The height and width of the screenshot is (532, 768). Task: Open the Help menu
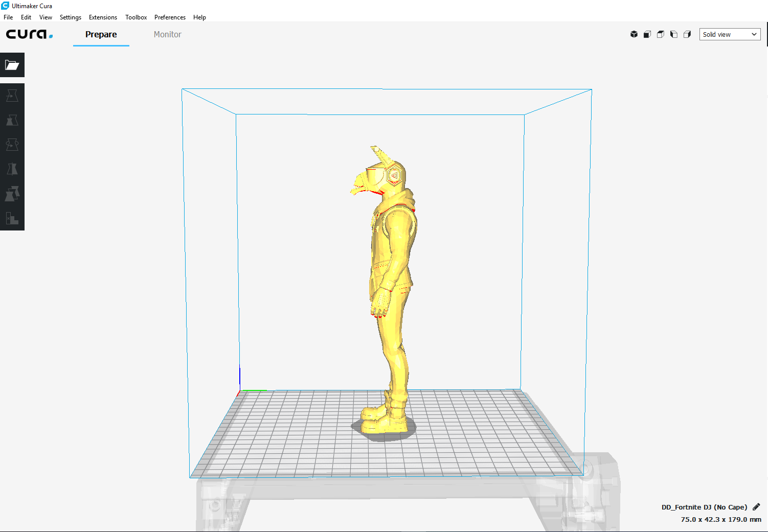[x=199, y=17]
